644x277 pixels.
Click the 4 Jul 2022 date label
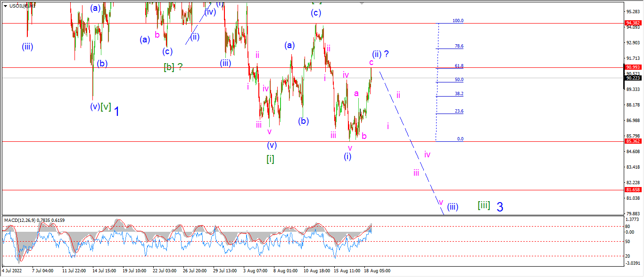click(x=12, y=271)
